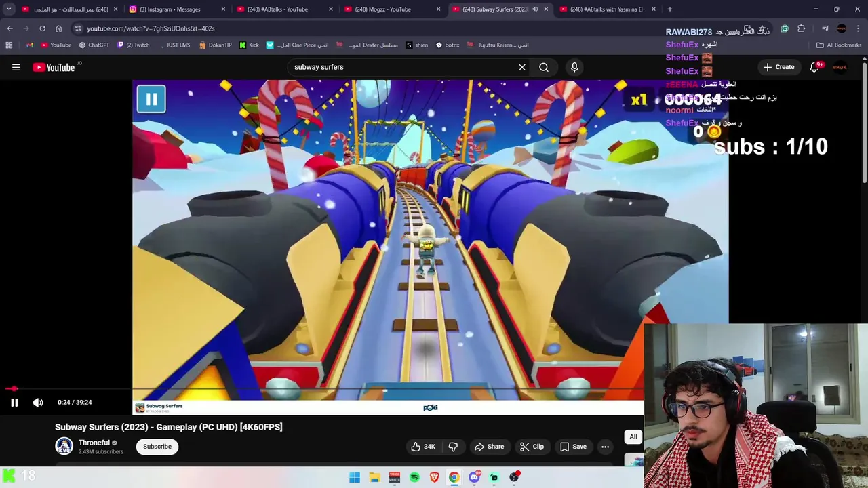868x488 pixels.
Task: Share the video
Action: point(489,447)
